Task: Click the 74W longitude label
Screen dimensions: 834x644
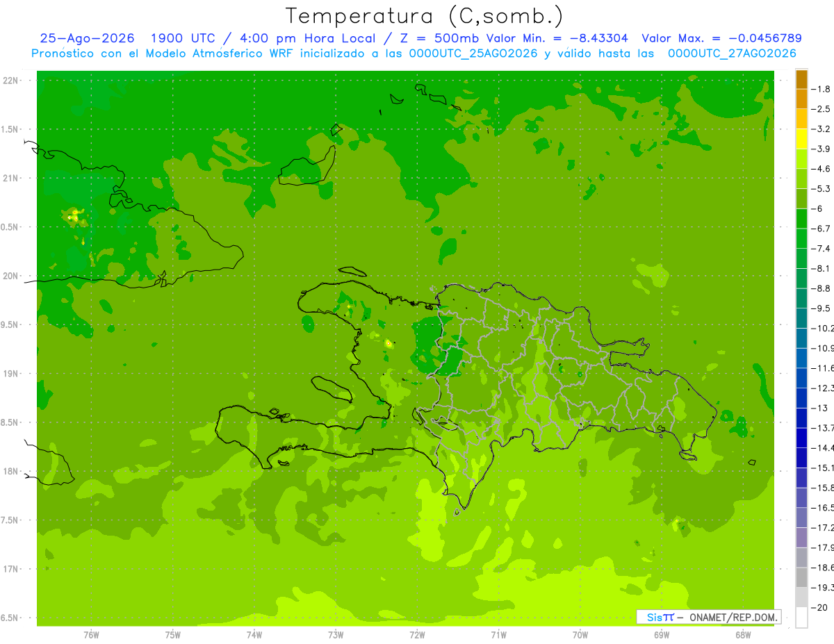Action: (x=254, y=635)
